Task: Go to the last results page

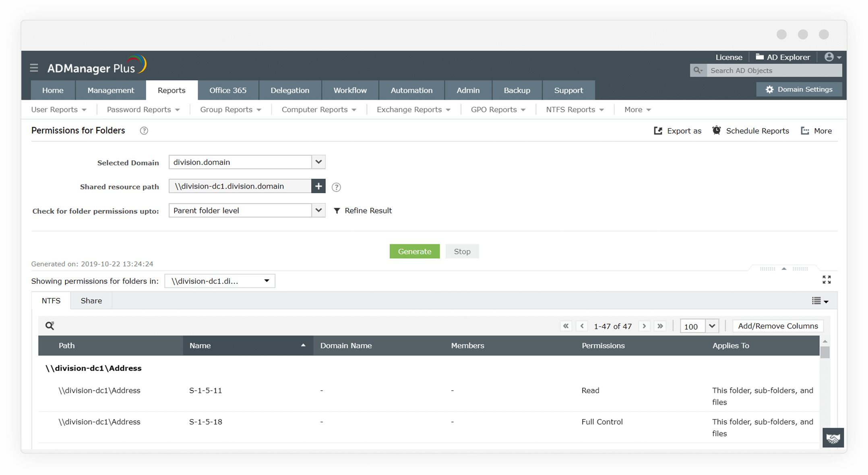Action: (660, 326)
